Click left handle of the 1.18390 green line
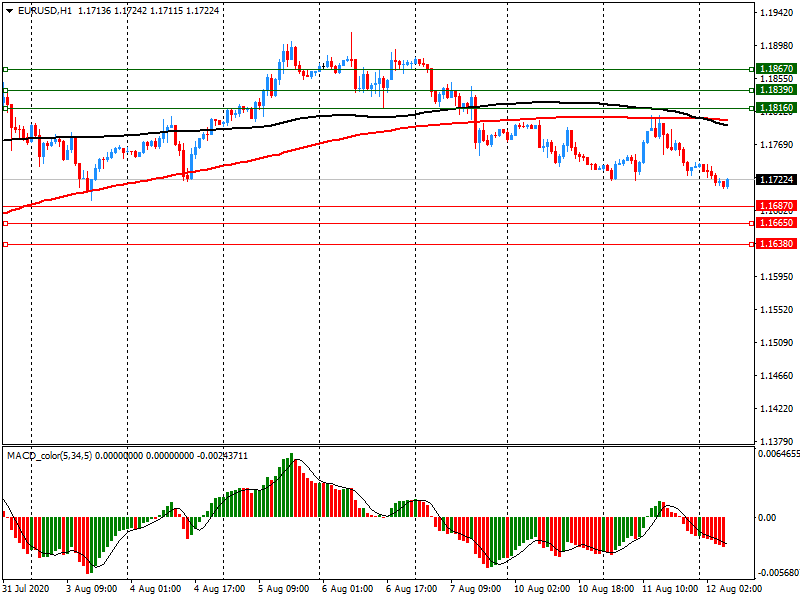The image size is (800, 600). pyautogui.click(x=5, y=91)
